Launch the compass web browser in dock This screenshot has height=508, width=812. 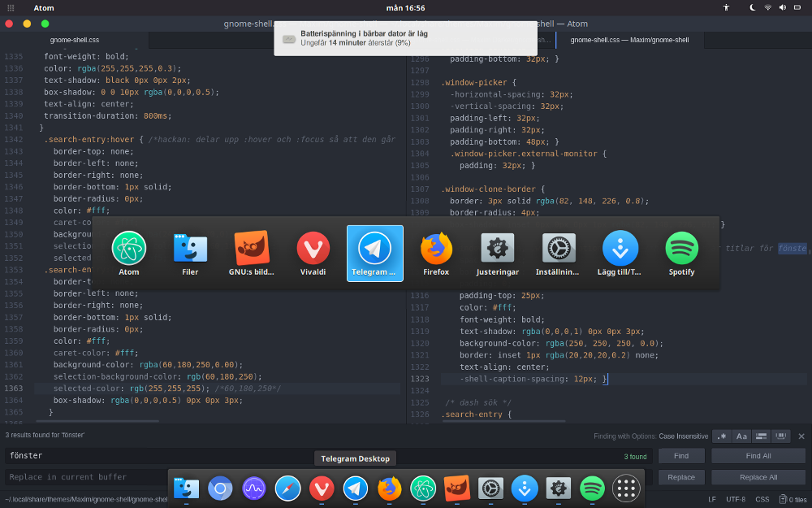(288, 488)
